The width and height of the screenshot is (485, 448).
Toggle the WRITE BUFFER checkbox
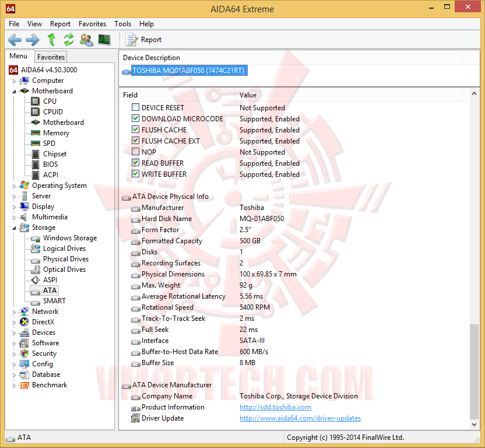tap(135, 174)
